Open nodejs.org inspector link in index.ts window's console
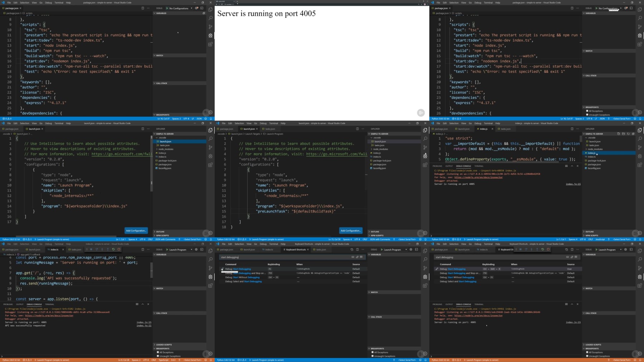This screenshot has width=644, height=362. pyautogui.click(x=49, y=315)
